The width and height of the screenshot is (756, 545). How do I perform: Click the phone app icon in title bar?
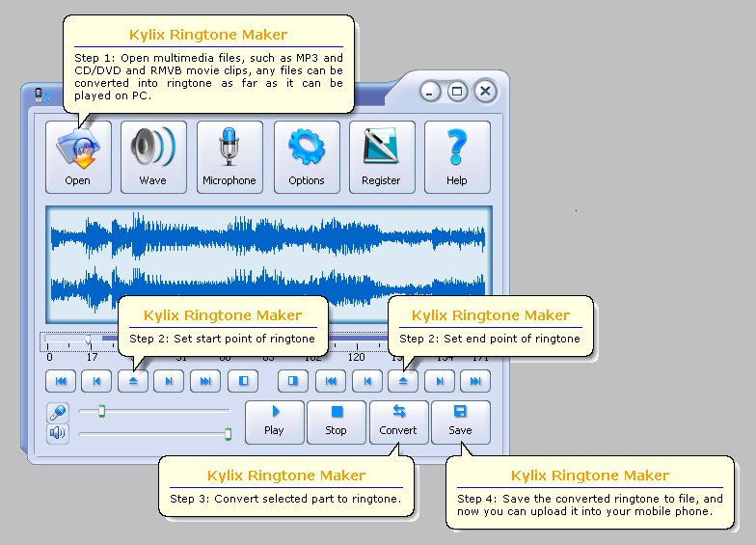click(x=42, y=95)
